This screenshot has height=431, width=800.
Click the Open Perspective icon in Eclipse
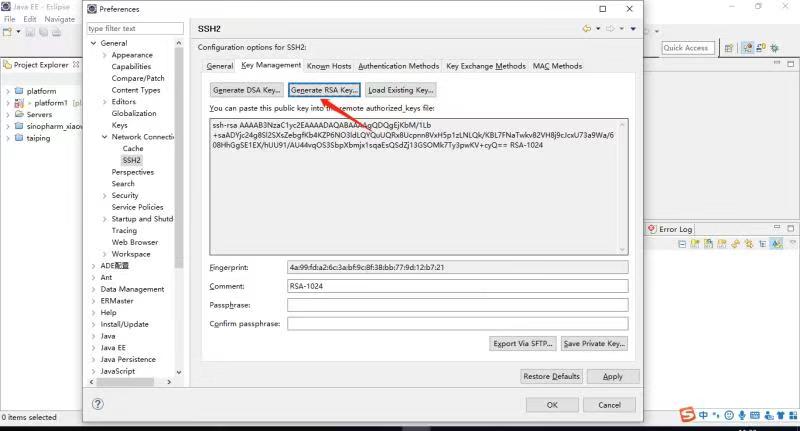tap(729, 48)
